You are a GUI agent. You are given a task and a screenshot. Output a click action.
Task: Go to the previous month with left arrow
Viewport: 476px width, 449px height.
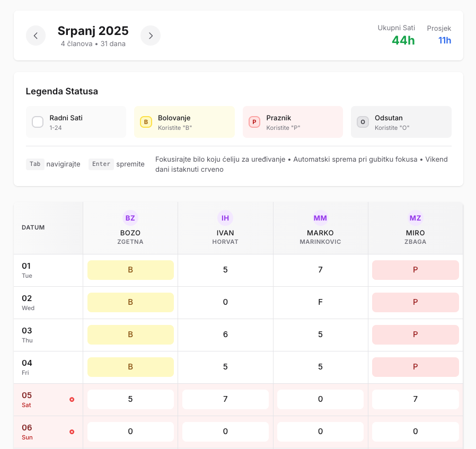click(36, 36)
